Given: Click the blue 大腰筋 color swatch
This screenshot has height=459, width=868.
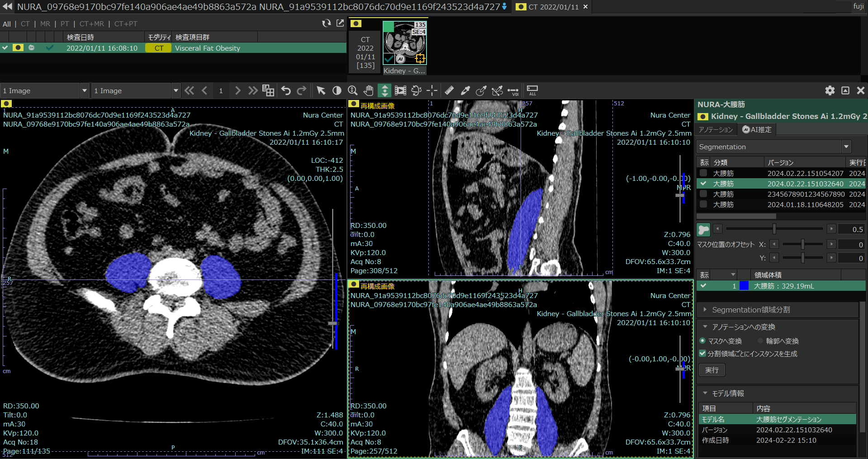Looking at the screenshot, I should [744, 286].
